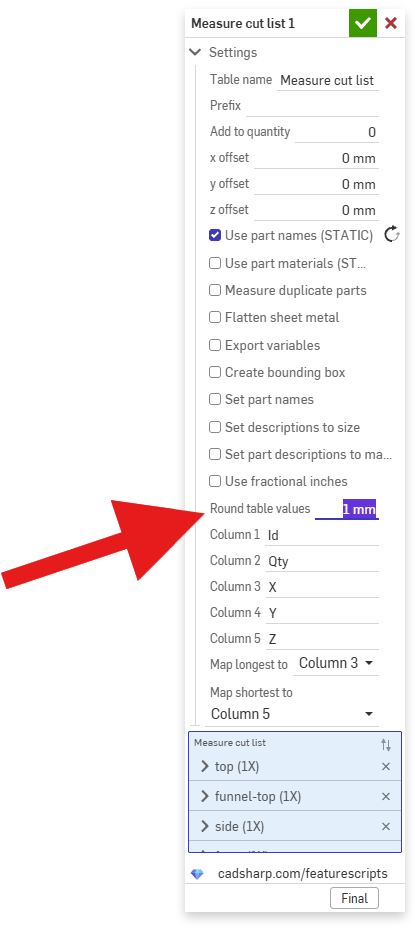This screenshot has width=415, height=934.
Task: Cancel dialog with red X icon
Action: point(391,23)
